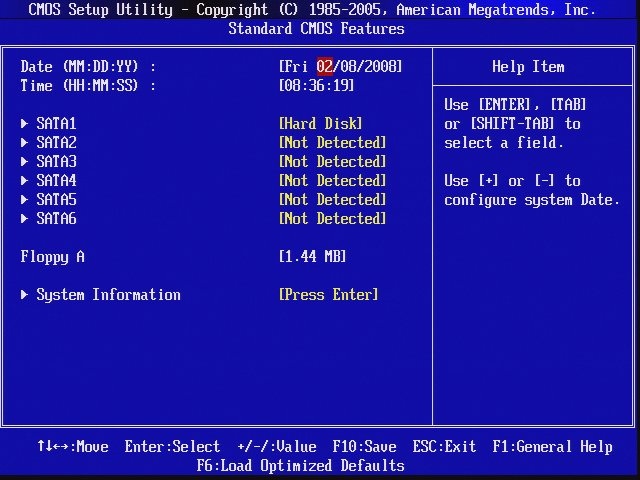Viewport: 640px width, 480px height.
Task: Change the Floppy A 1.44 MB value
Action: pos(312,257)
